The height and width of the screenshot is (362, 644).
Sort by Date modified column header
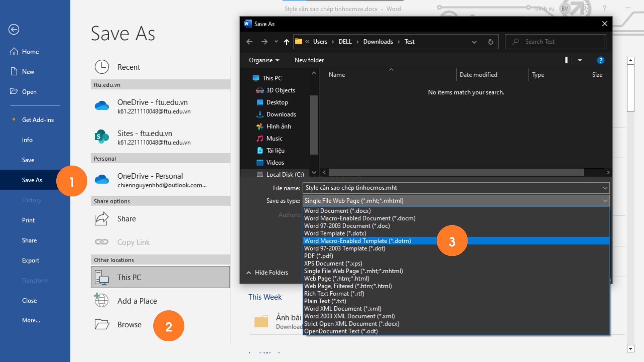tap(478, 75)
